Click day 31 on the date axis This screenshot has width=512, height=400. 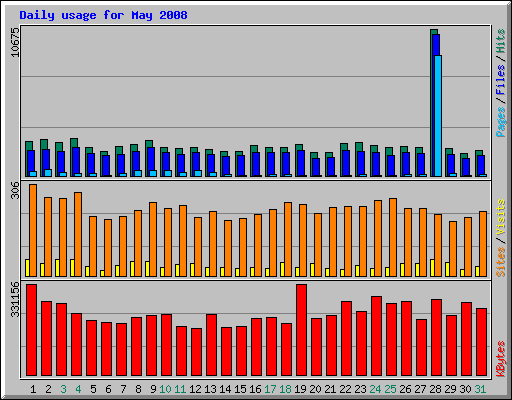coord(480,389)
